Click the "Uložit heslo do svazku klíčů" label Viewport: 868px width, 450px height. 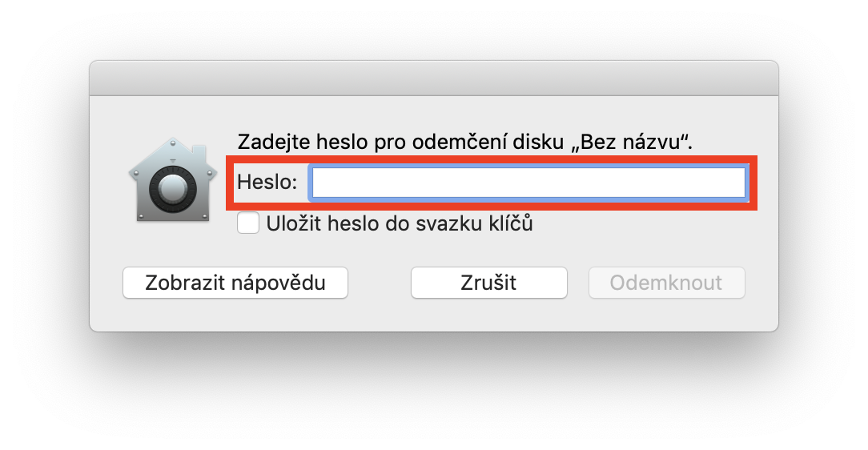400,223
